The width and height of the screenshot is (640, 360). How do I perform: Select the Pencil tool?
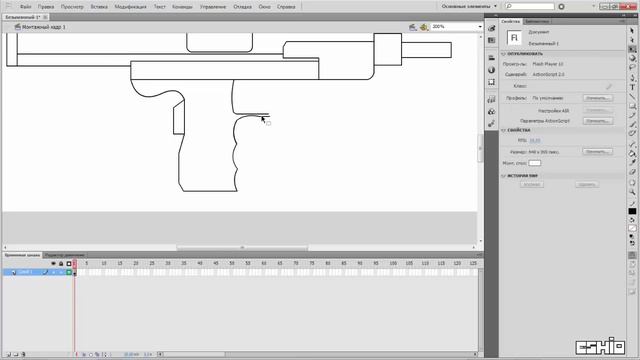pos(632,115)
